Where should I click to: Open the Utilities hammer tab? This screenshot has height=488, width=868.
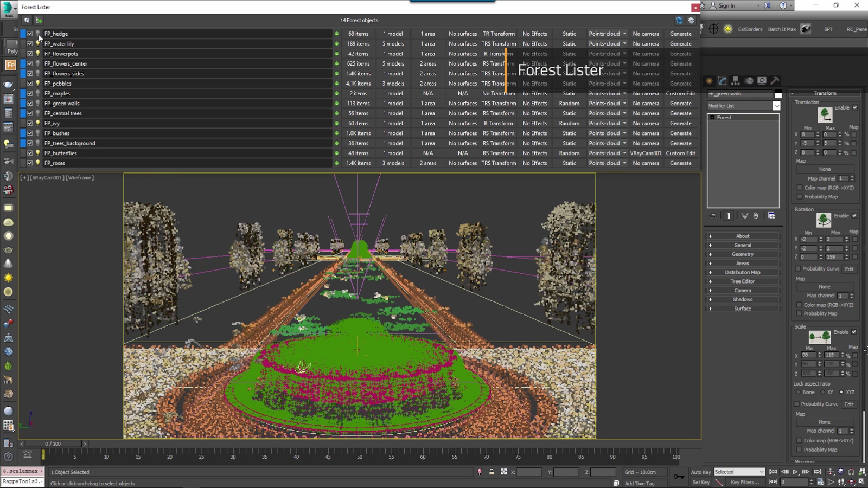[x=775, y=81]
